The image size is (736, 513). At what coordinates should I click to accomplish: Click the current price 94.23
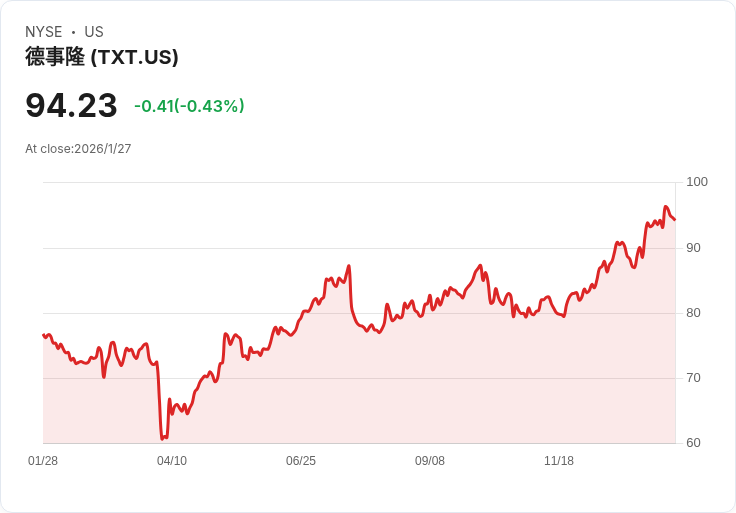pos(71,106)
